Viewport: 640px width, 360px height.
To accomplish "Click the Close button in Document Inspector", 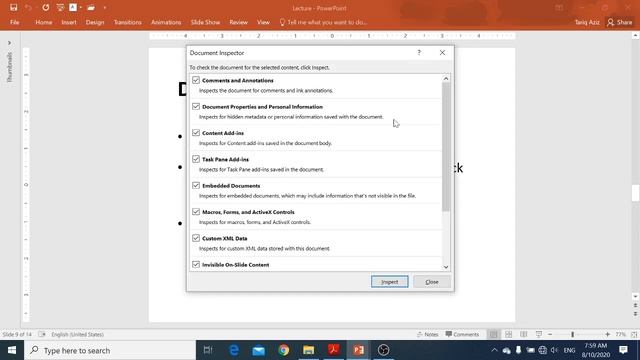I will (x=432, y=282).
